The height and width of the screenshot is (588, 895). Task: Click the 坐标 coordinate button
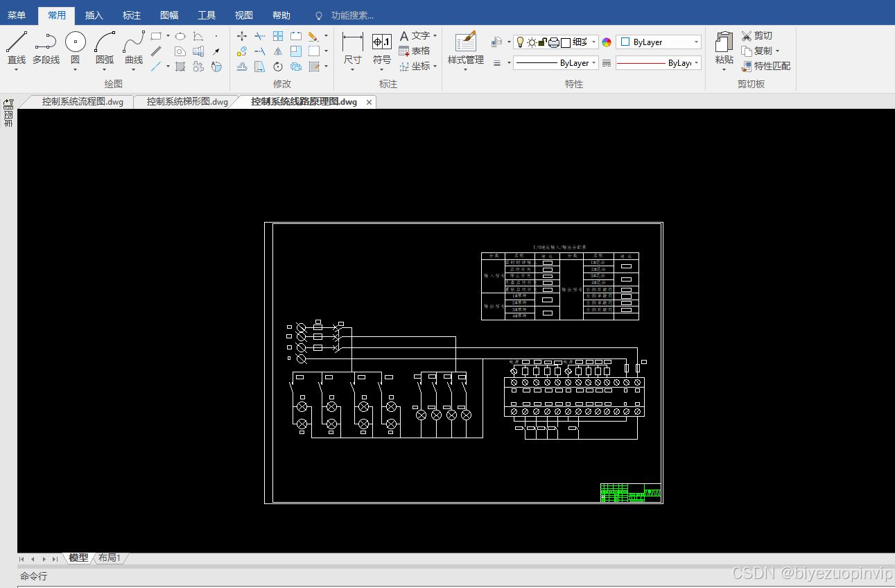coord(415,67)
